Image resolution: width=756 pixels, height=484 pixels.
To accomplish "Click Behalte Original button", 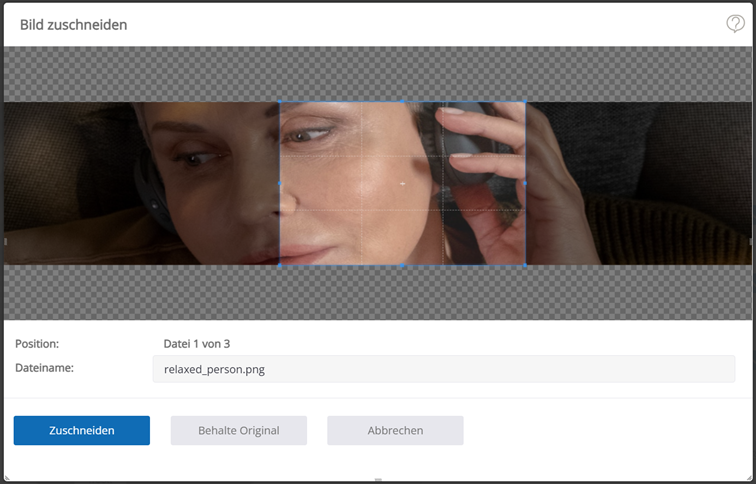I will [239, 430].
